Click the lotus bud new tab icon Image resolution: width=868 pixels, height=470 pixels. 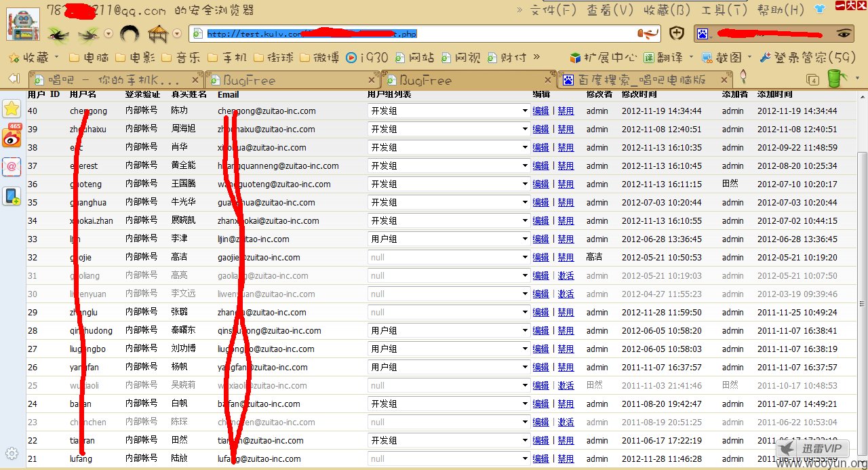click(x=743, y=77)
